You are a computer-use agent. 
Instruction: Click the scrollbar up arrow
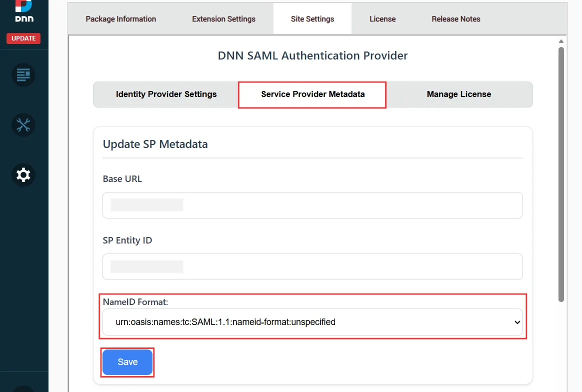click(x=561, y=41)
